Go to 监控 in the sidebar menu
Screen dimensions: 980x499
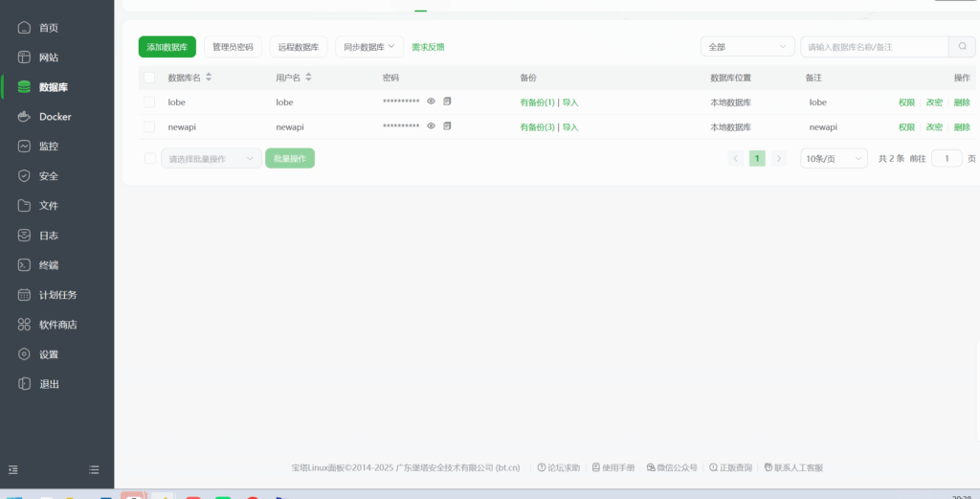[x=48, y=147]
